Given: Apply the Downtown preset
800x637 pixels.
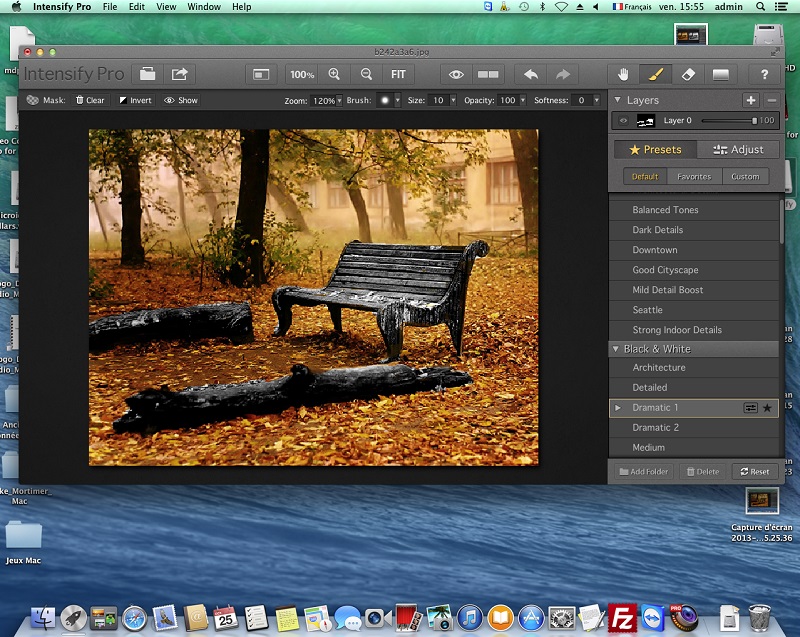Looking at the screenshot, I should [x=694, y=250].
